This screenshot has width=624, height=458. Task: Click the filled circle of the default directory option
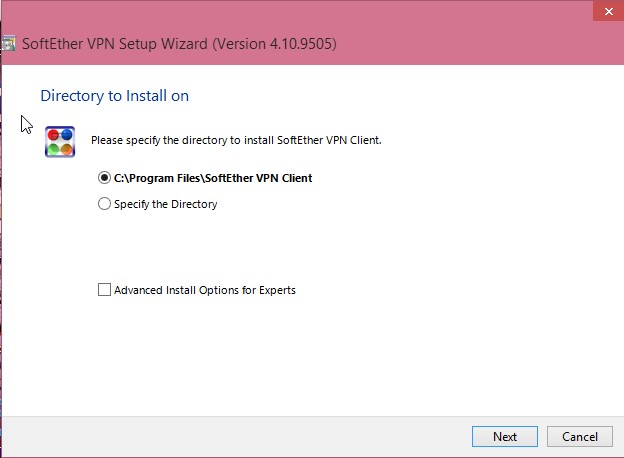click(104, 177)
